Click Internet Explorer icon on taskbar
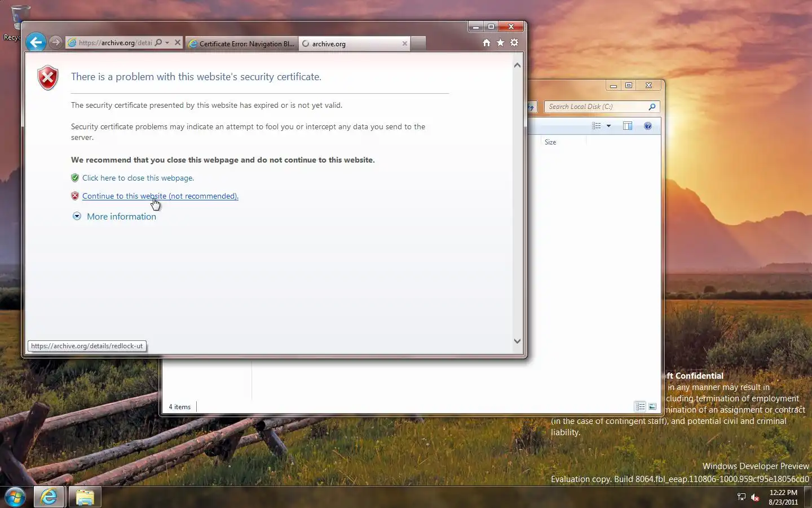Viewport: 812px width, 508px height. point(49,497)
